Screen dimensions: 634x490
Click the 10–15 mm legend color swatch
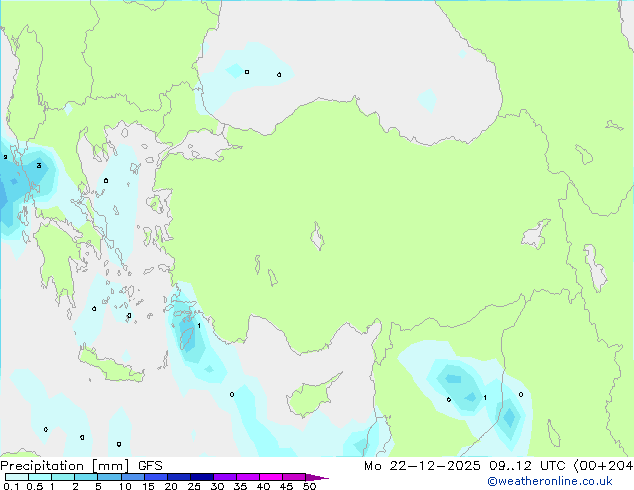click(133, 477)
